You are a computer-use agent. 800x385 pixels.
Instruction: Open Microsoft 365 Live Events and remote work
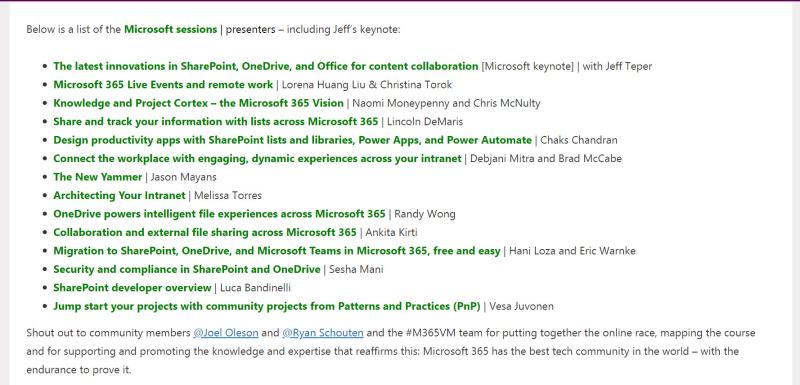163,85
